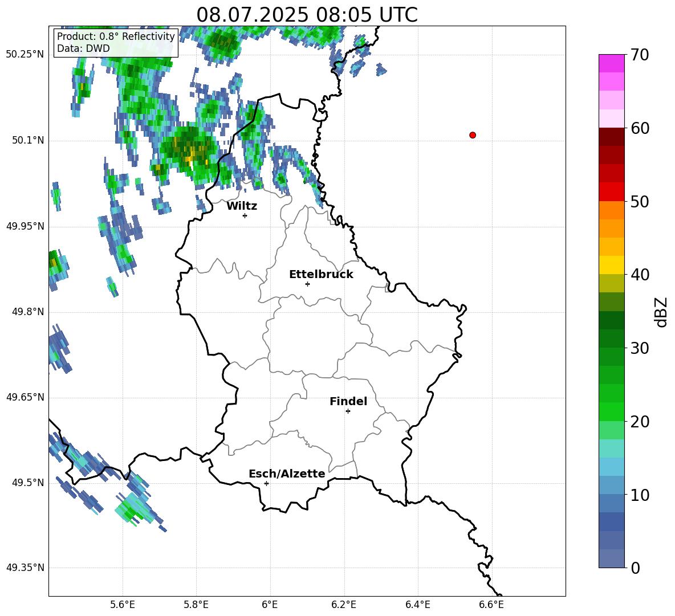675x616 pixels.
Task: Click the 0 tick on colorbar
Action: pyautogui.click(x=636, y=568)
